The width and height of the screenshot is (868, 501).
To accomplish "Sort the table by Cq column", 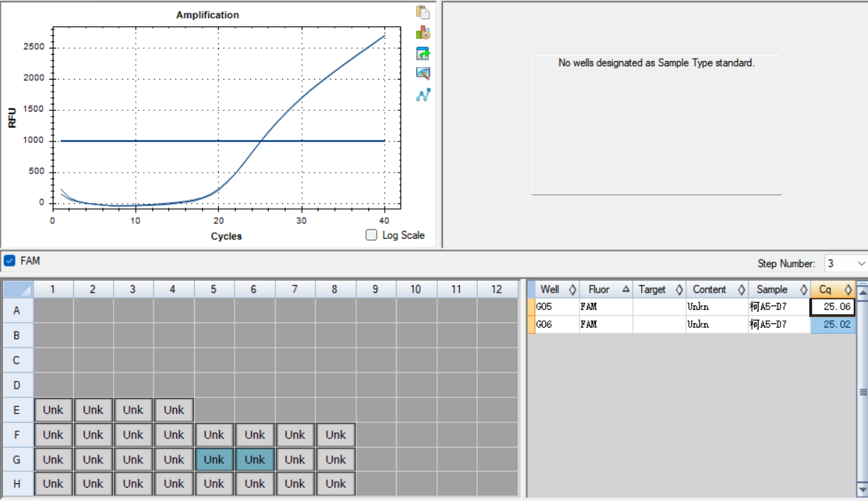I will coord(833,289).
